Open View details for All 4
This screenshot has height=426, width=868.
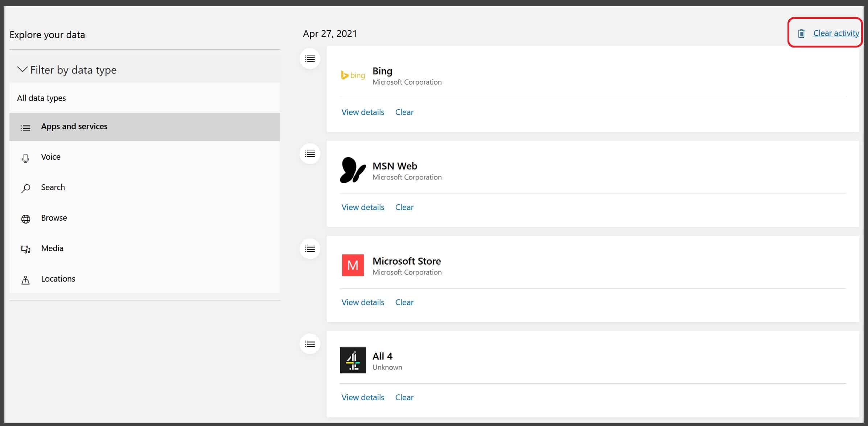[363, 397]
